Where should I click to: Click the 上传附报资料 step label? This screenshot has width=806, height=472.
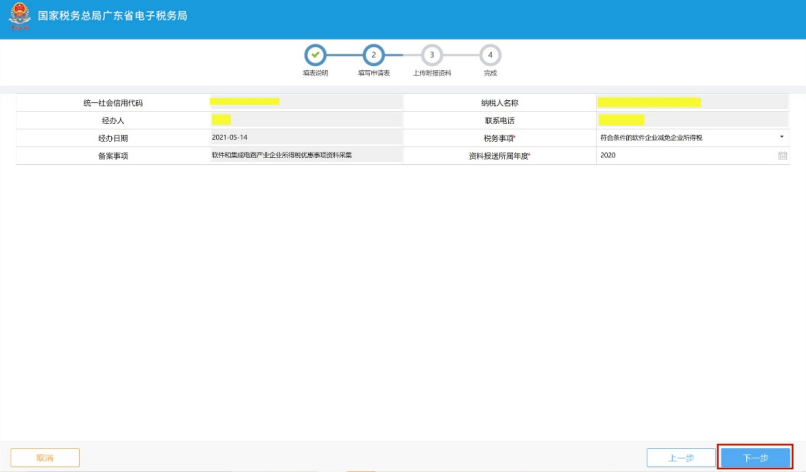(432, 73)
